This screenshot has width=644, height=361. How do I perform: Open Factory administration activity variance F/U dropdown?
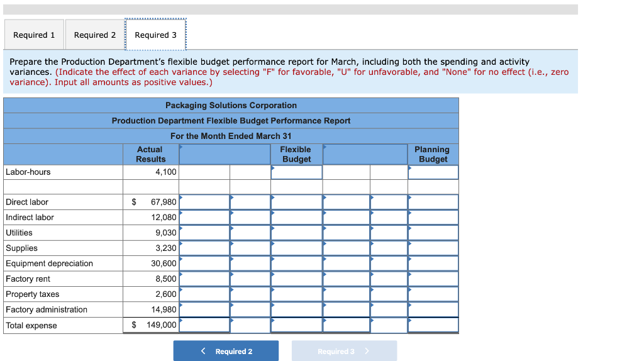pyautogui.click(x=389, y=309)
